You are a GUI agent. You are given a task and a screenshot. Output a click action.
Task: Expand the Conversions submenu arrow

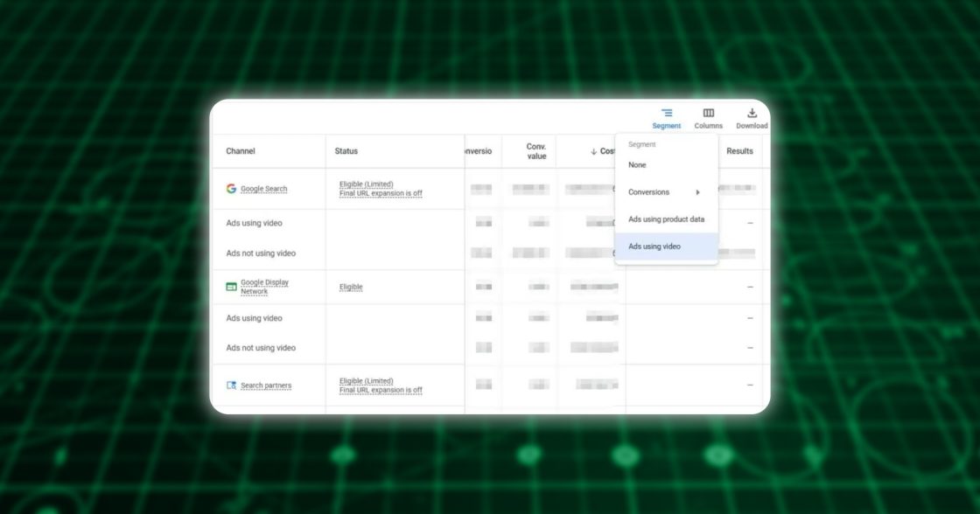[698, 191]
